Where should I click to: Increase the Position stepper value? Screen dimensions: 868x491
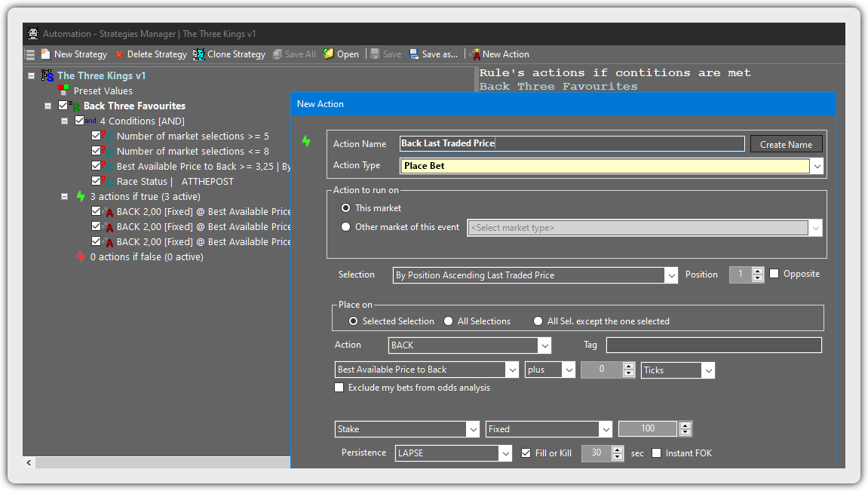pos(758,271)
